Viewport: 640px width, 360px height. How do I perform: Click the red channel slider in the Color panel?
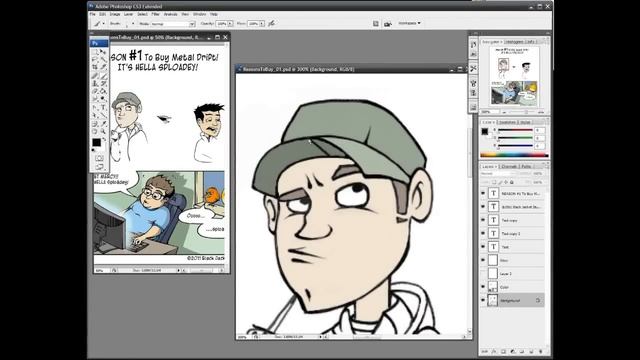pos(515,130)
